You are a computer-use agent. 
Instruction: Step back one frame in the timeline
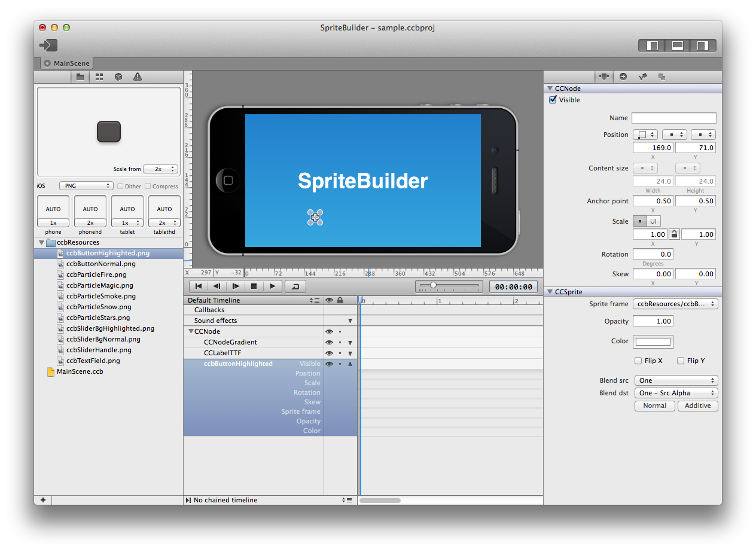[217, 286]
